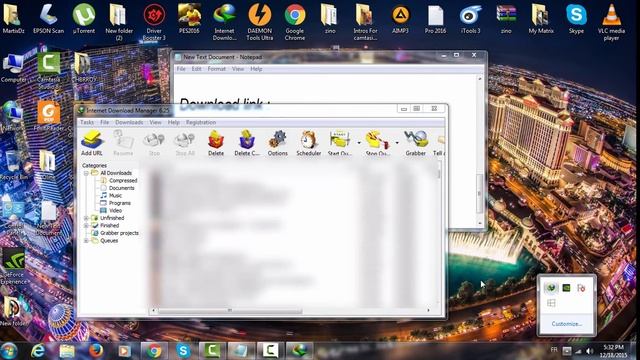The height and width of the screenshot is (360, 640).
Task: Open the VLC media player desktop icon
Action: 611,22
